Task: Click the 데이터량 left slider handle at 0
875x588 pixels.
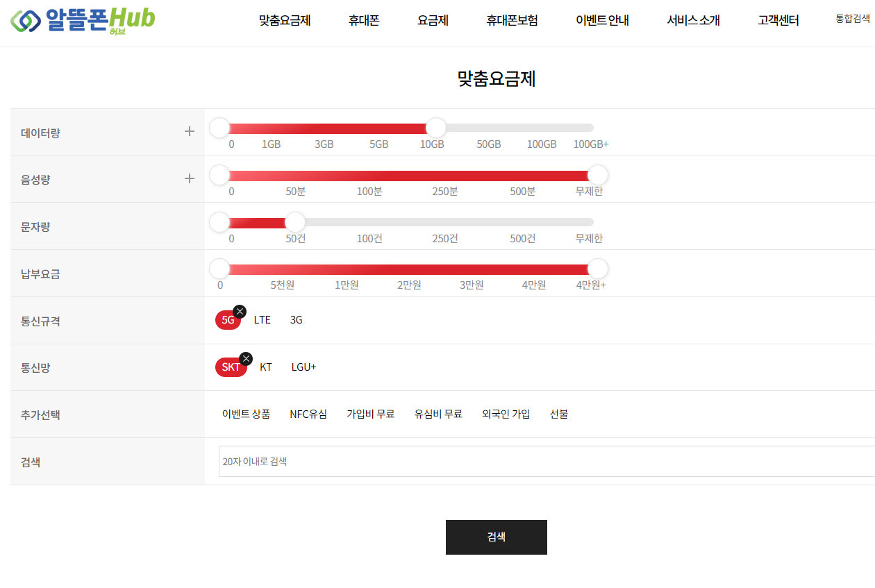Action: tap(219, 128)
